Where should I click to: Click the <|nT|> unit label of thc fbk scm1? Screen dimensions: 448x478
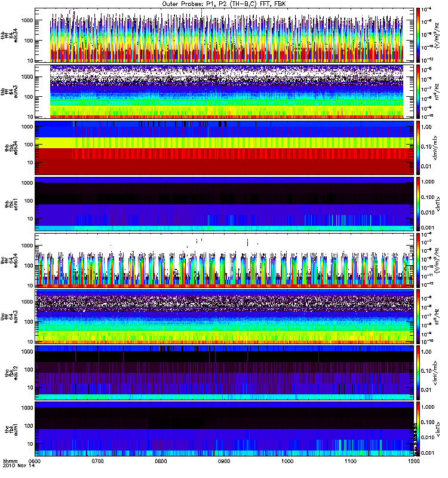pos(438,429)
